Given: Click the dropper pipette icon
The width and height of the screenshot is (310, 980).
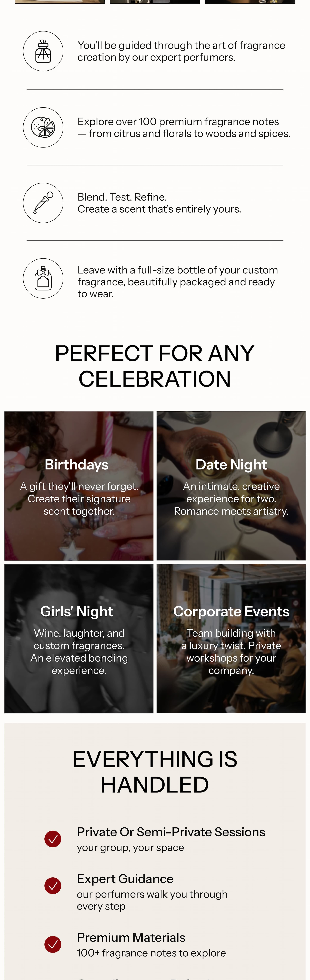Looking at the screenshot, I should 43,203.
